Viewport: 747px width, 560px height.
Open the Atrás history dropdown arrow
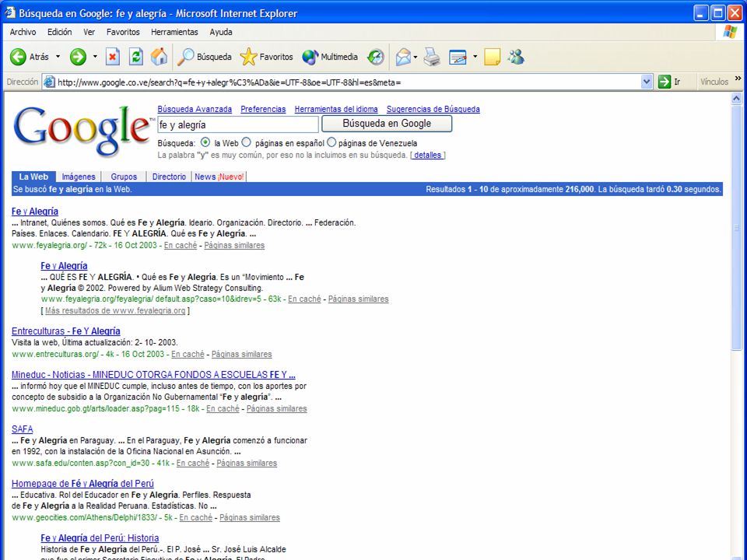pyautogui.click(x=58, y=57)
